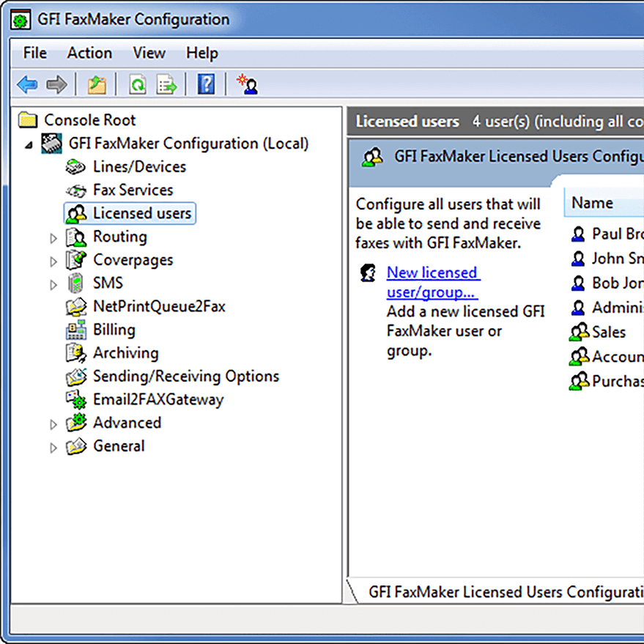Click the forward gray arrow icon
644x644 pixels.
coord(56,84)
